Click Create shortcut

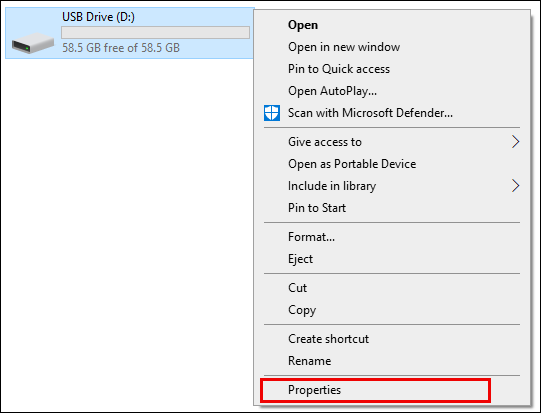pos(392,339)
